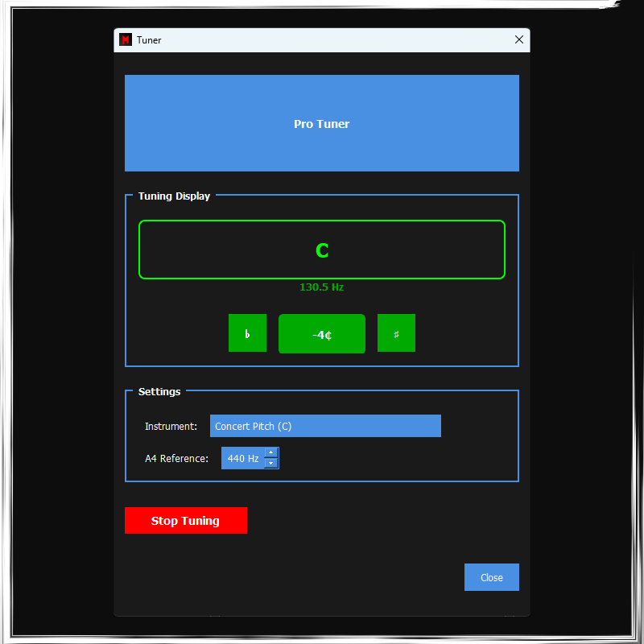The height and width of the screenshot is (644, 644).
Task: Click the red Tuner app icon in title bar
Action: click(x=126, y=40)
